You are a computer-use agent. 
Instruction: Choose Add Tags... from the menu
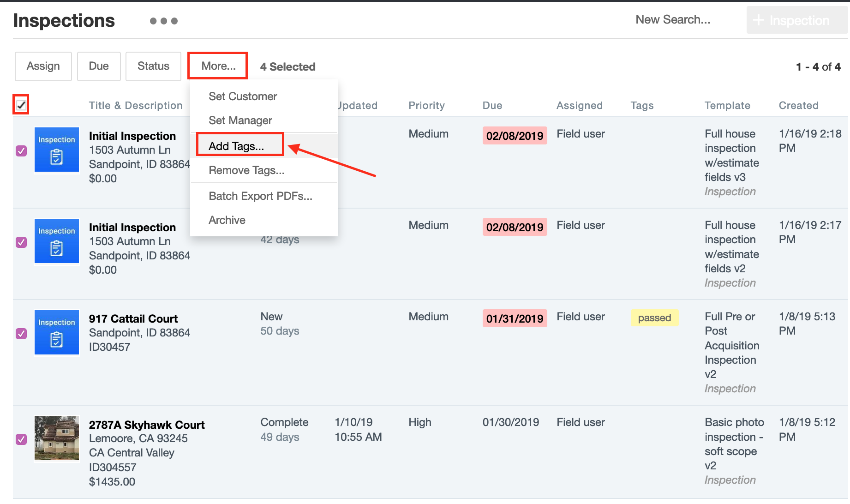click(236, 146)
